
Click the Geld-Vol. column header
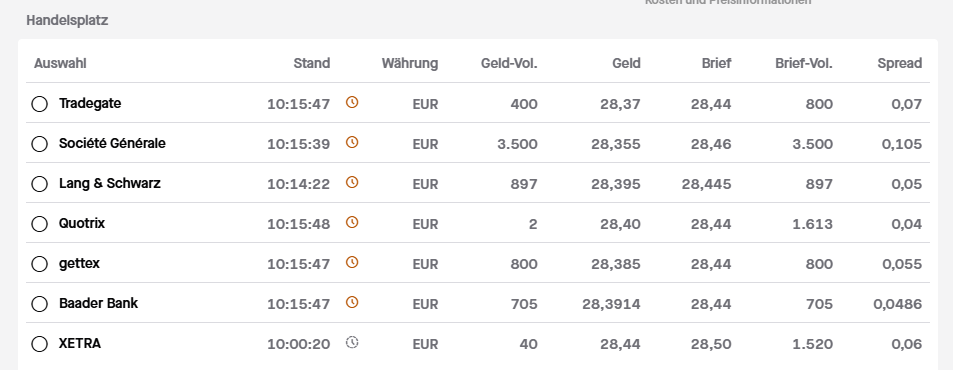[509, 63]
